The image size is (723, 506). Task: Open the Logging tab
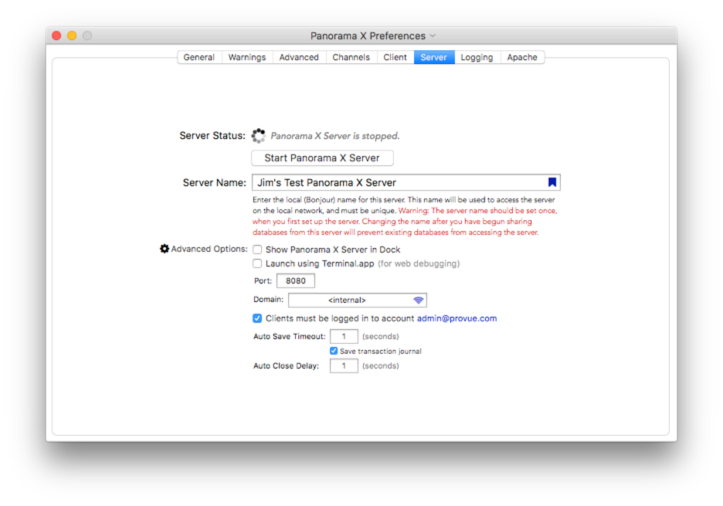pos(476,58)
